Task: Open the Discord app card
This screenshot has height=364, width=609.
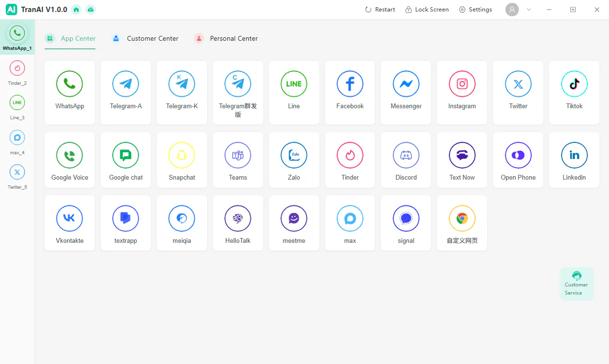Action: pos(406,160)
